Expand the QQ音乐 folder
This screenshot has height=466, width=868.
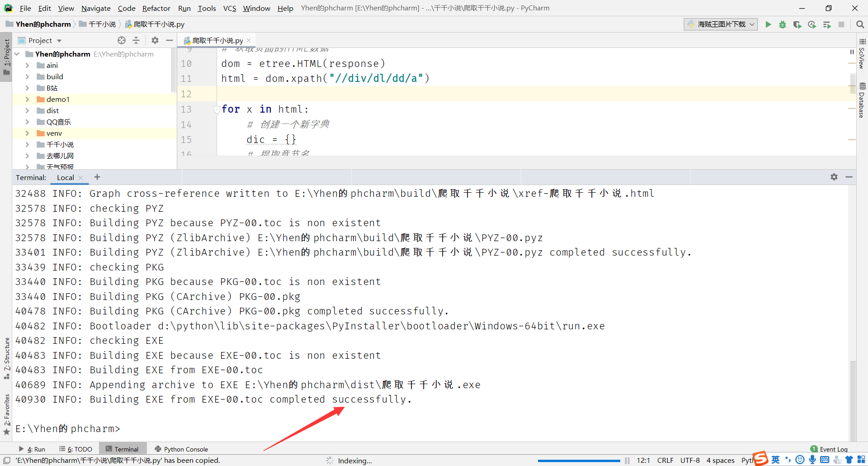tap(27, 122)
